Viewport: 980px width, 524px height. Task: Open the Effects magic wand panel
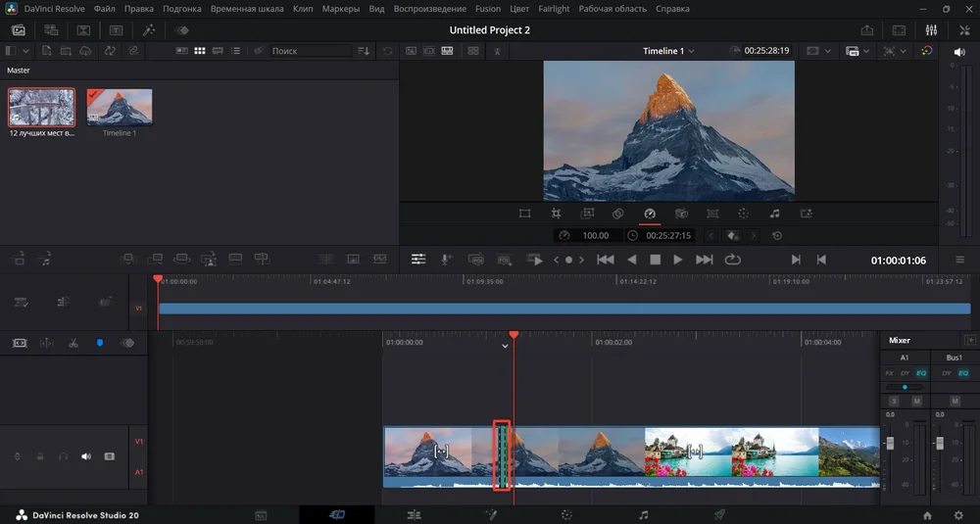(148, 30)
